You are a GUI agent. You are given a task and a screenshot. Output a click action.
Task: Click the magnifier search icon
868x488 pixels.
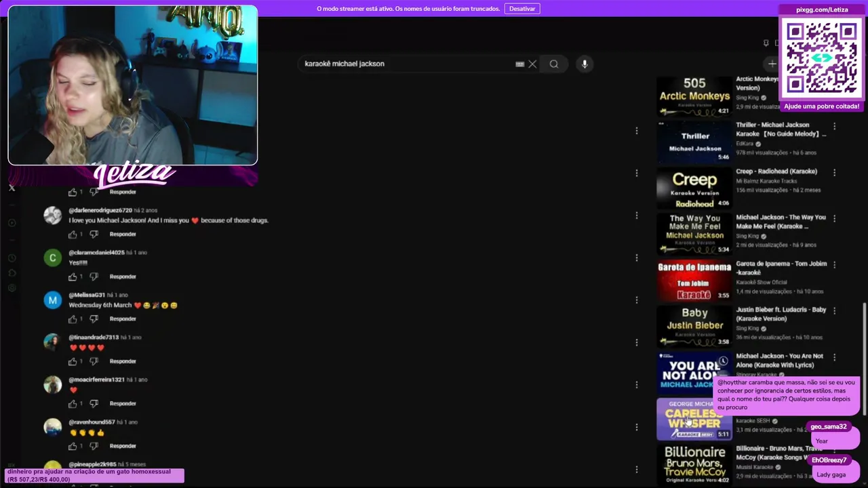(554, 64)
